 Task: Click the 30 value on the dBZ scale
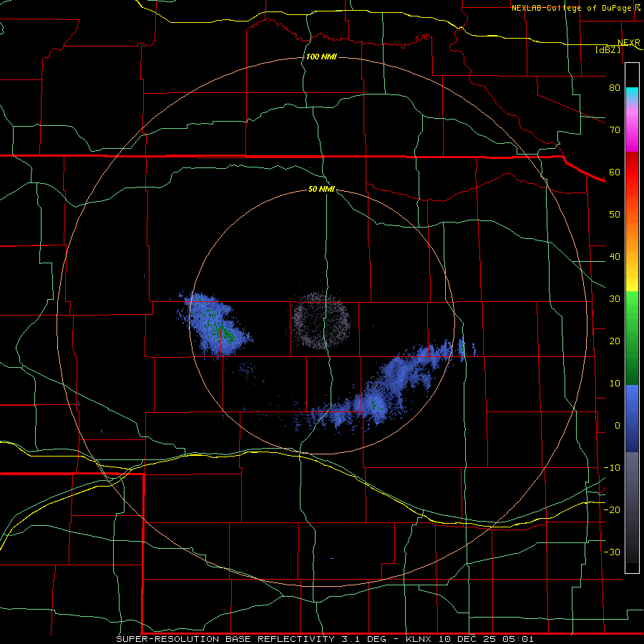point(615,298)
